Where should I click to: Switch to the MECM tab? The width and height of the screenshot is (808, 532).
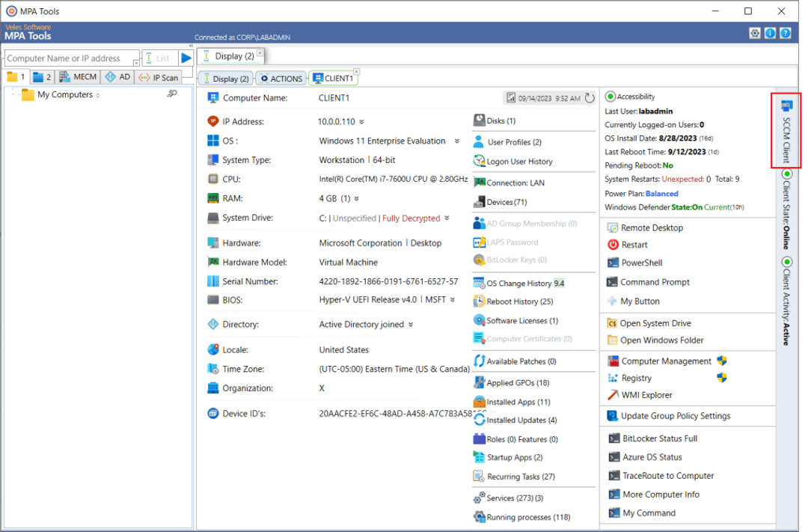point(78,77)
